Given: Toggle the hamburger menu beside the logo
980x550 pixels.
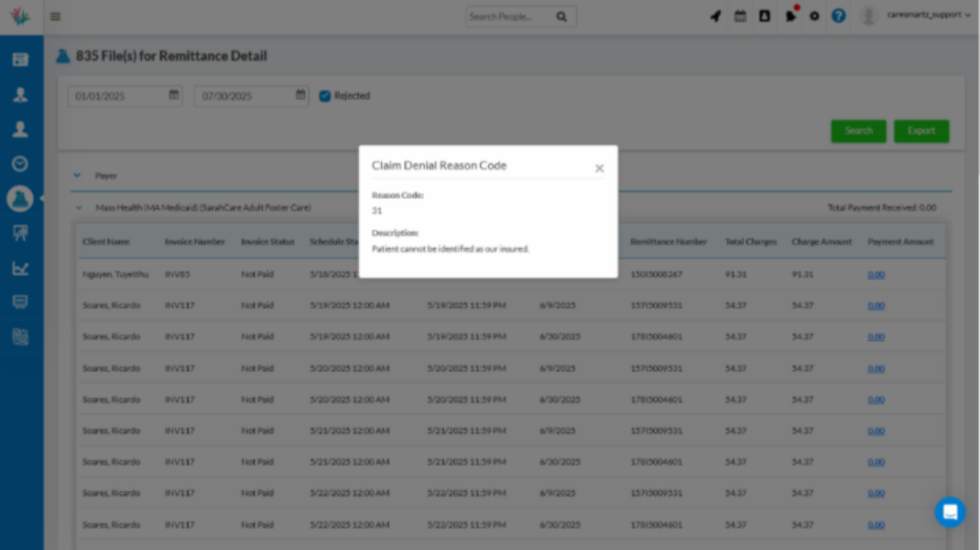Looking at the screenshot, I should point(54,16).
